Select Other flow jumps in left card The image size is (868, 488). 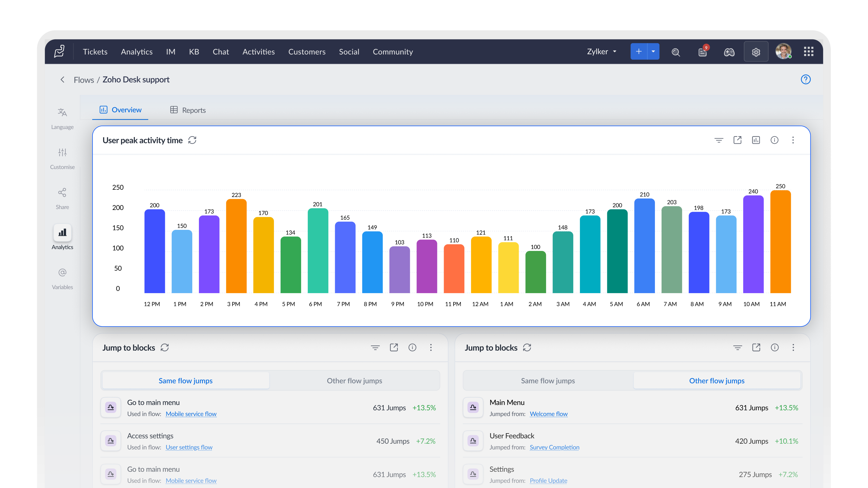354,380
